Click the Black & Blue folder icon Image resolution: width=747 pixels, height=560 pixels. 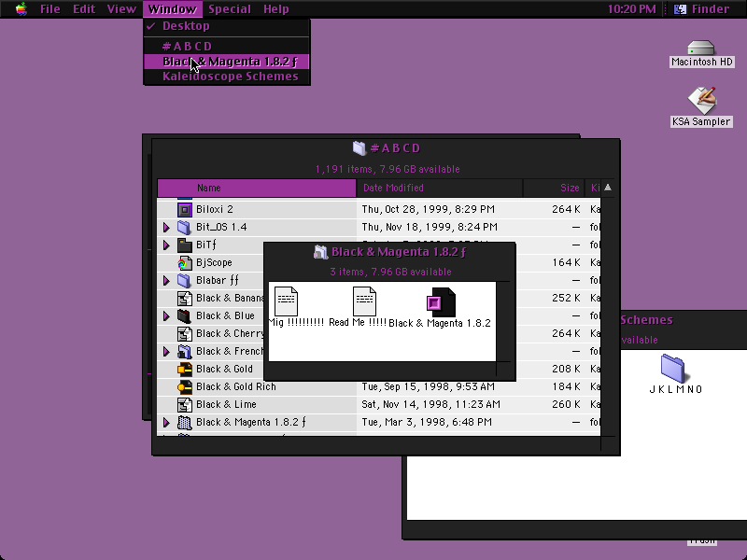tap(184, 315)
